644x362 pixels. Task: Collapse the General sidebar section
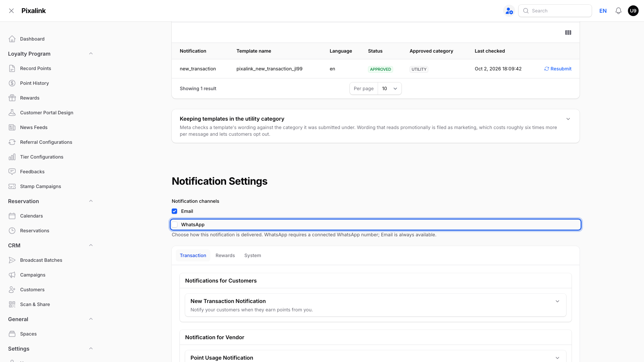coord(91,319)
